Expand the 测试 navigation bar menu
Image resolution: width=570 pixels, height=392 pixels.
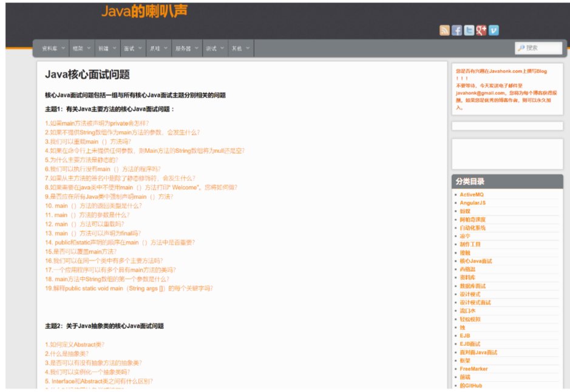click(215, 49)
